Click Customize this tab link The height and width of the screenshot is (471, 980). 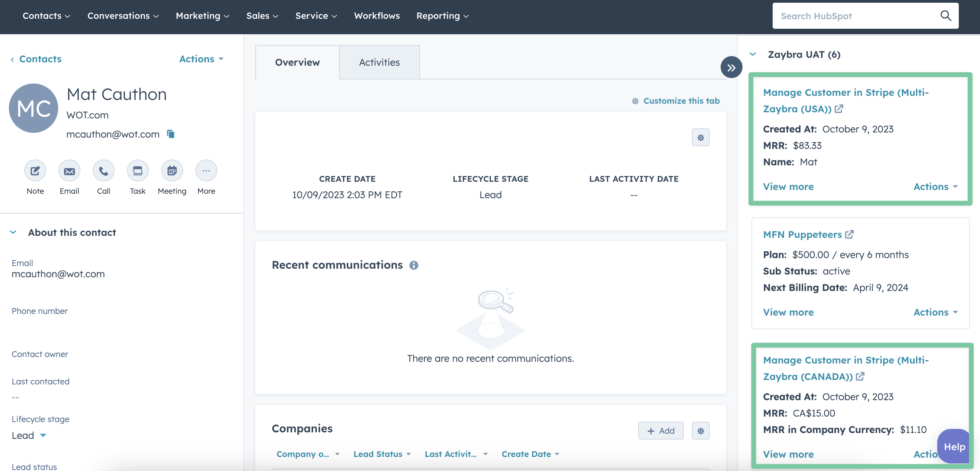tap(676, 101)
